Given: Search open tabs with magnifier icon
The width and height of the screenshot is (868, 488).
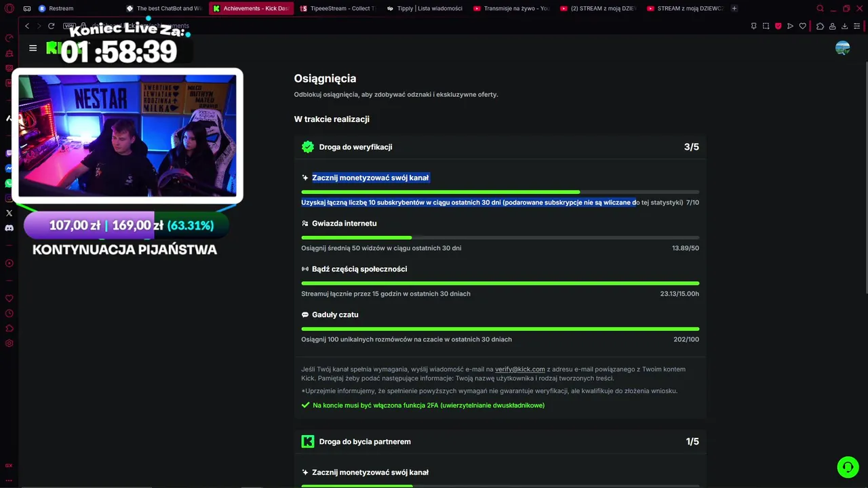Looking at the screenshot, I should [820, 9].
